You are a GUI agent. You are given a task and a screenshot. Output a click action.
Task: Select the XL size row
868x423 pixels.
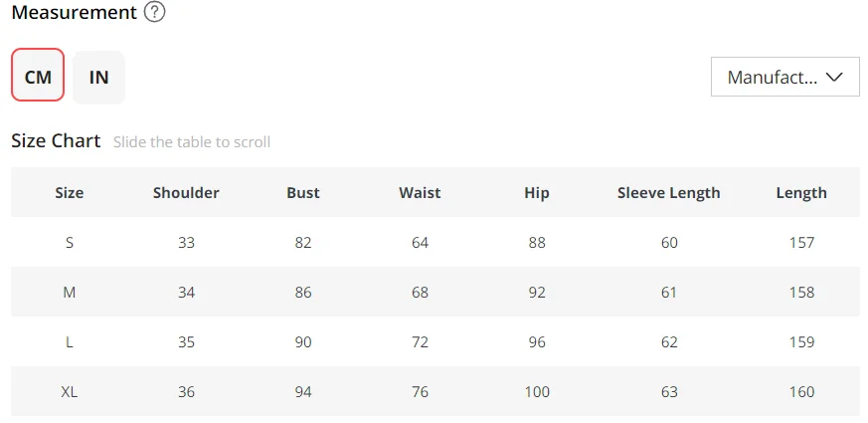(435, 391)
